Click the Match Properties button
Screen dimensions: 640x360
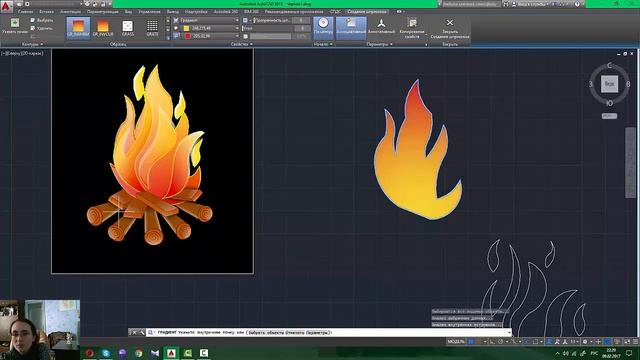pyautogui.click(x=412, y=28)
